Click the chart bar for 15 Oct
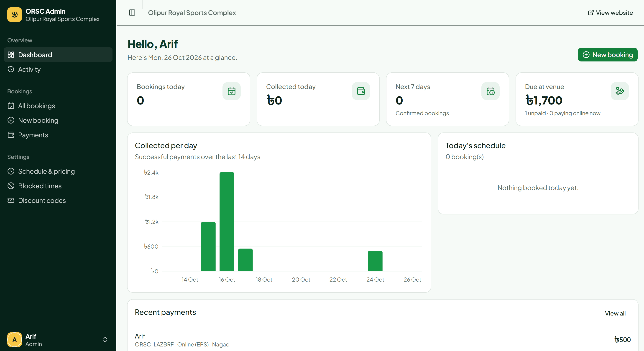This screenshot has width=644, height=351. pyautogui.click(x=208, y=246)
